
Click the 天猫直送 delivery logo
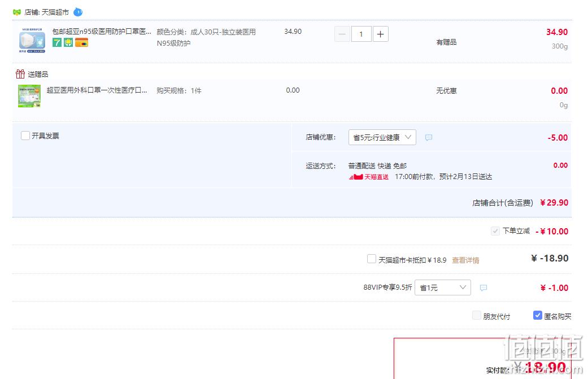(x=369, y=177)
